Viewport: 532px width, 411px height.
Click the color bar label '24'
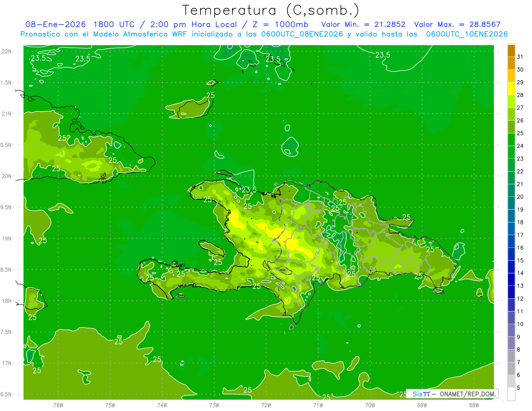tap(520, 146)
